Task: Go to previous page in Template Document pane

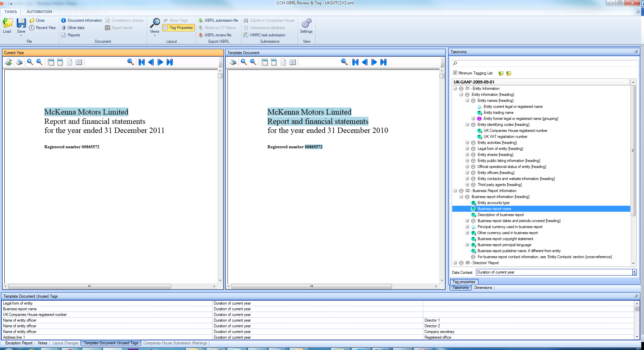Action: [365, 62]
